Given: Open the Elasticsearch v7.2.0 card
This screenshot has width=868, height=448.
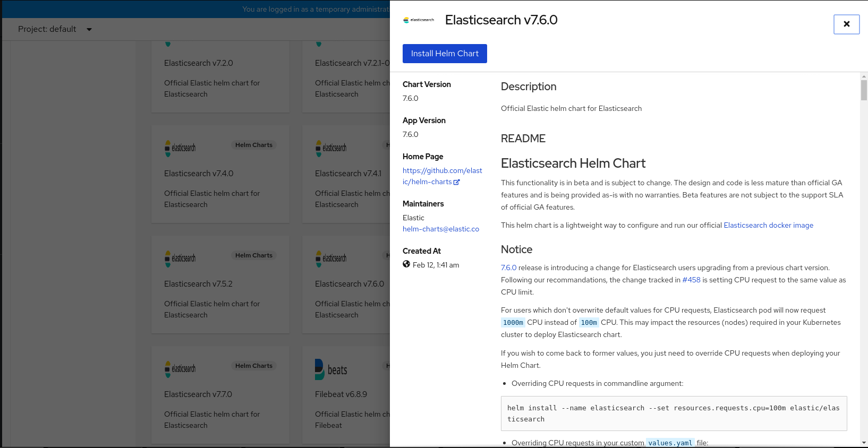Looking at the screenshot, I should click(220, 76).
